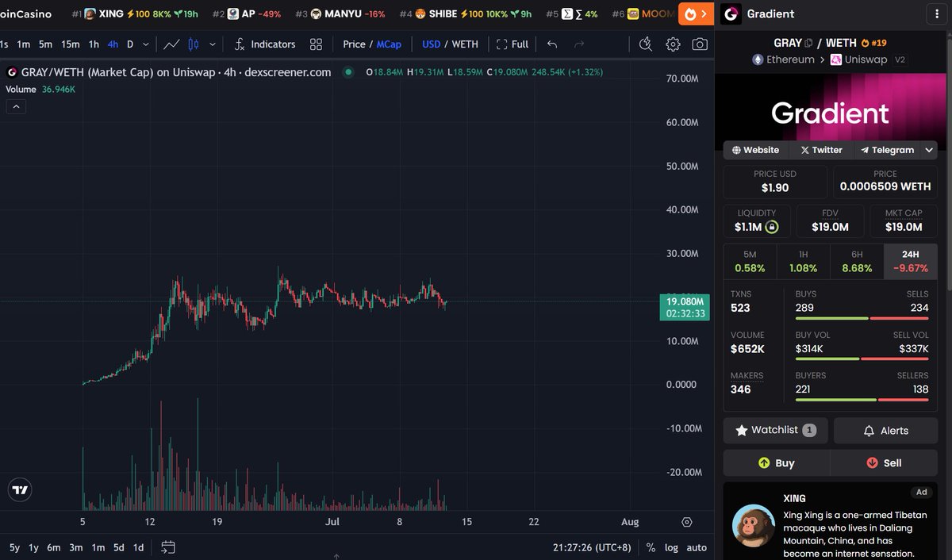Image resolution: width=952 pixels, height=560 pixels.
Task: Click the liquidity lock icon
Action: (x=772, y=228)
